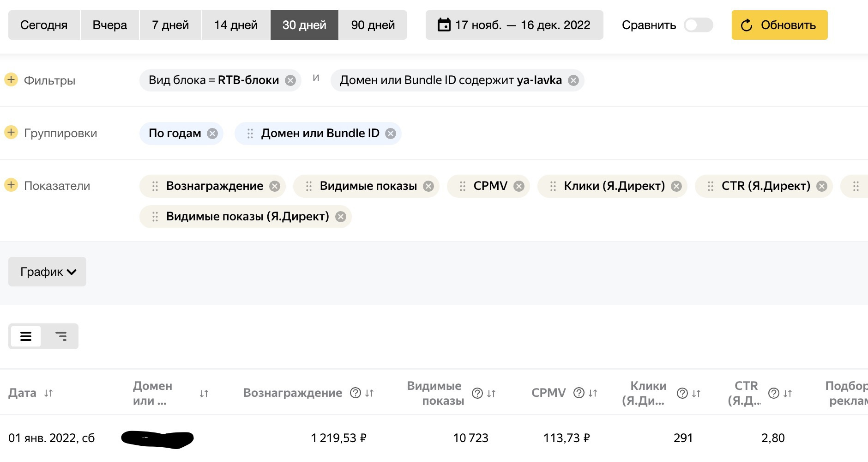Remove the CPMV metric chip
Viewport: 868px width, 462px height.
coord(519,186)
